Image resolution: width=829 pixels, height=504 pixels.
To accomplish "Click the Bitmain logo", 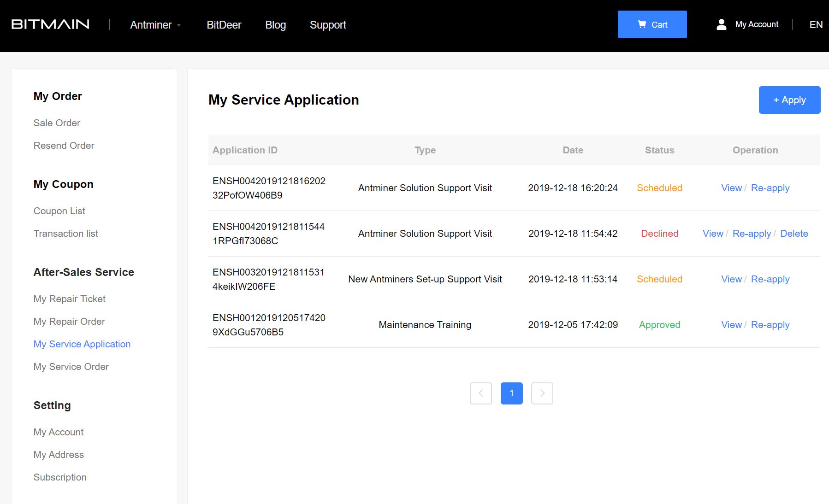I will coord(50,24).
